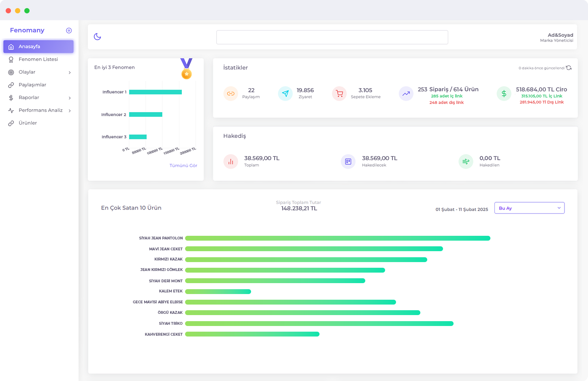Click the SİYAH JEAN PANTOLON green bar
The height and width of the screenshot is (381, 588).
point(337,238)
